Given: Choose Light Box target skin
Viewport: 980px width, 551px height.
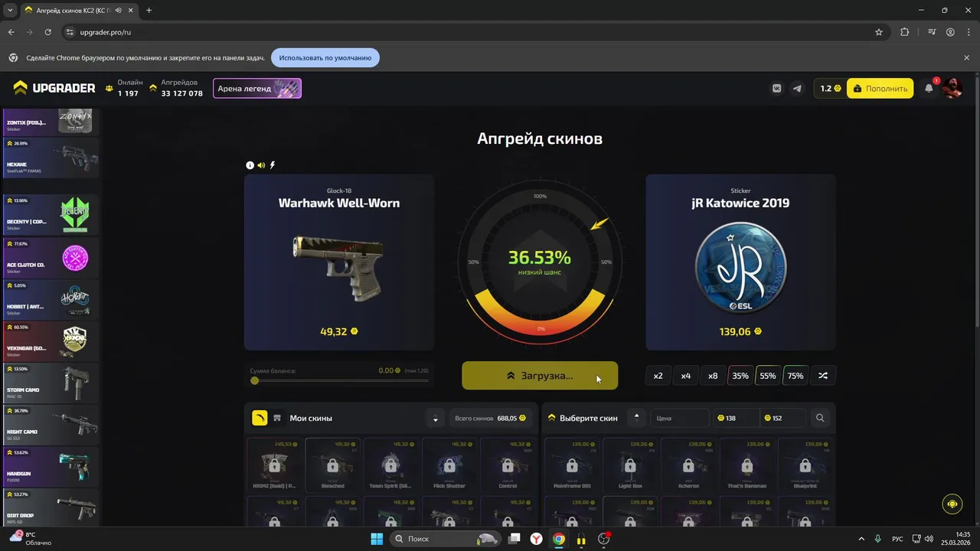Looking at the screenshot, I should (629, 465).
